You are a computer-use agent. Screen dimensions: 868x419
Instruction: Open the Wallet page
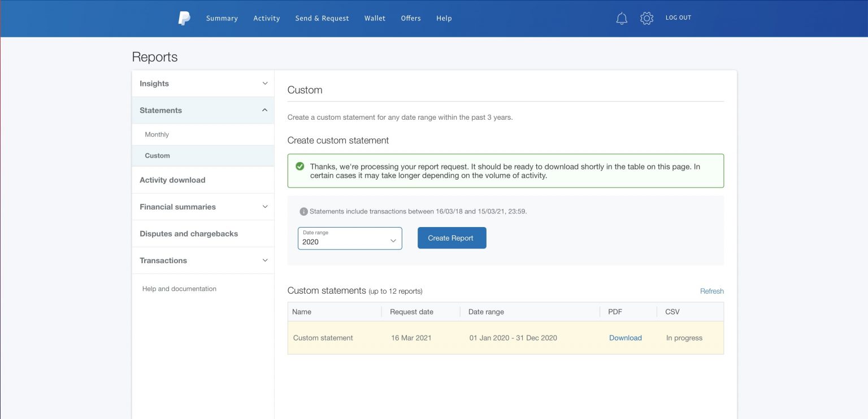pyautogui.click(x=375, y=18)
